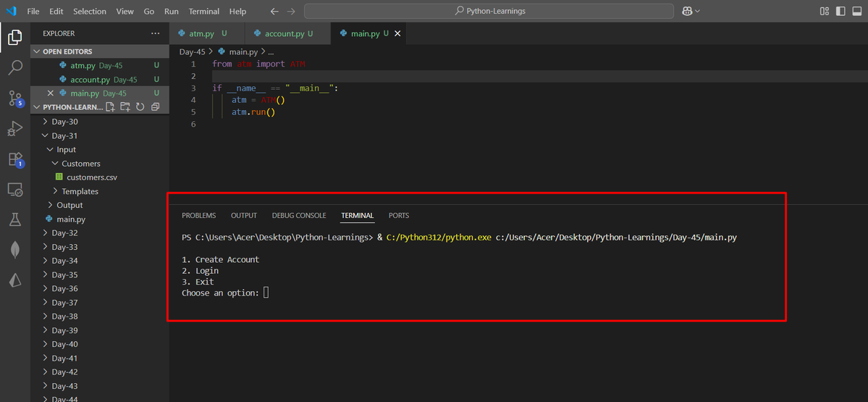Open Copilot dropdown arrow
The image size is (868, 402).
[x=697, y=11]
